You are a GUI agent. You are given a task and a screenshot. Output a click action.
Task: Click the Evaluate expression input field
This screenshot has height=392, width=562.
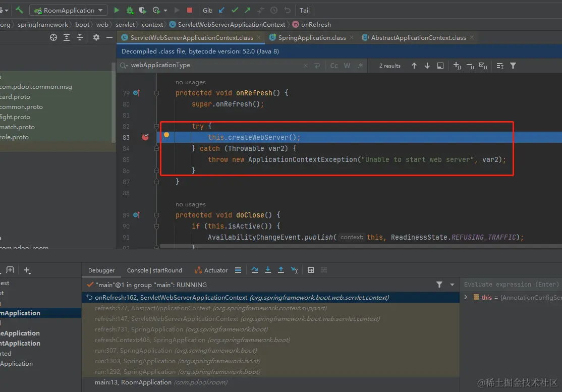pos(511,285)
